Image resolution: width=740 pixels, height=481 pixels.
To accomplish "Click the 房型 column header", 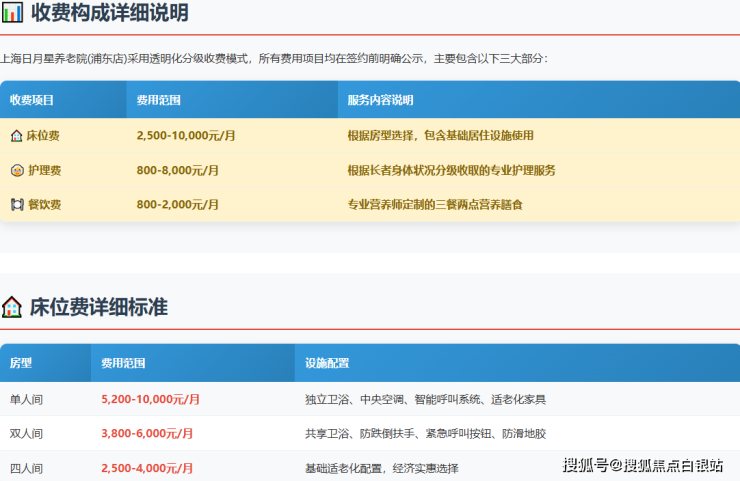I will 21,363.
